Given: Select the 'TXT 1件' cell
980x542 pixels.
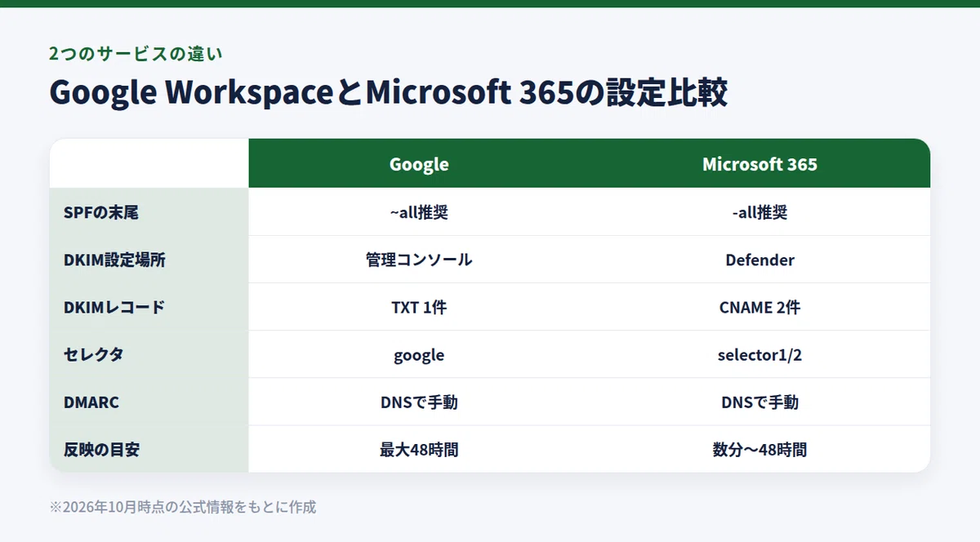Looking at the screenshot, I should 419,307.
